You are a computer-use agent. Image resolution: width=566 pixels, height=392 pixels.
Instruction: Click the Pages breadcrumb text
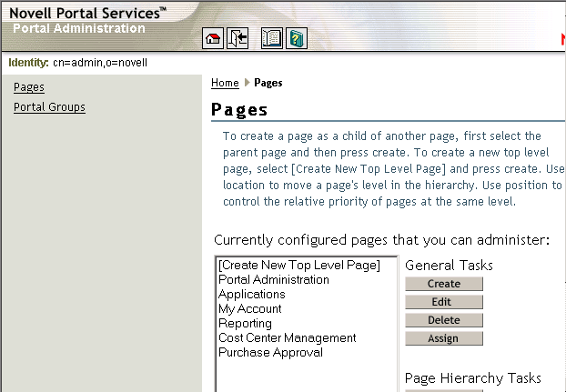tap(268, 83)
